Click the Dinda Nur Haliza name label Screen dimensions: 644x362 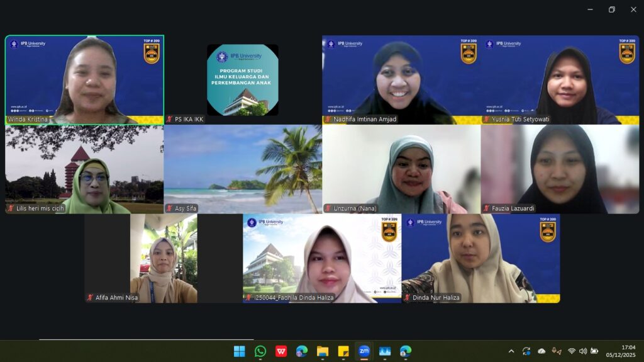(x=435, y=298)
